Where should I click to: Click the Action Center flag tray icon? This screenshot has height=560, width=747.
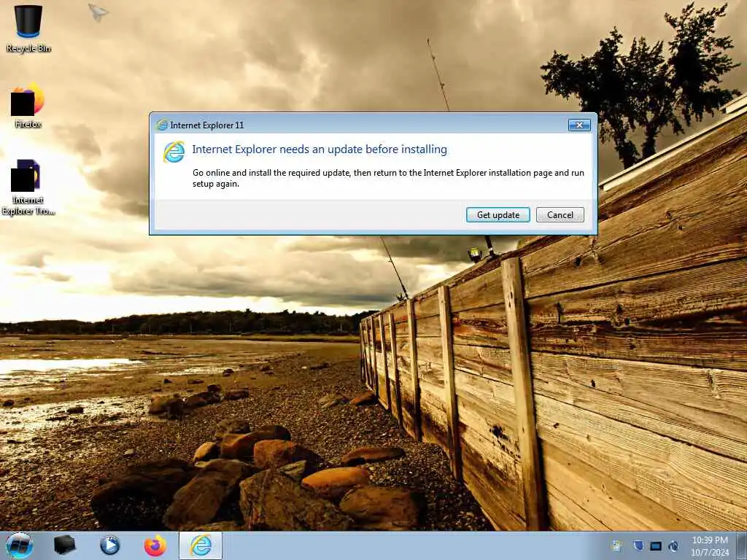pyautogui.click(x=617, y=545)
